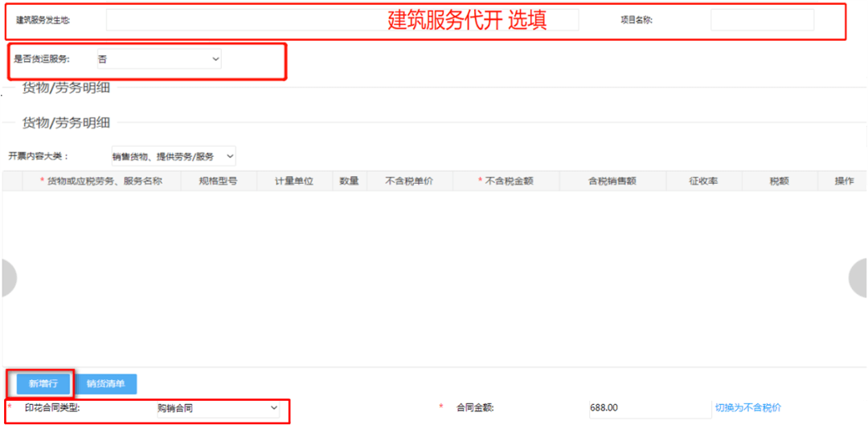Click the 含税销售额 column header

[612, 181]
